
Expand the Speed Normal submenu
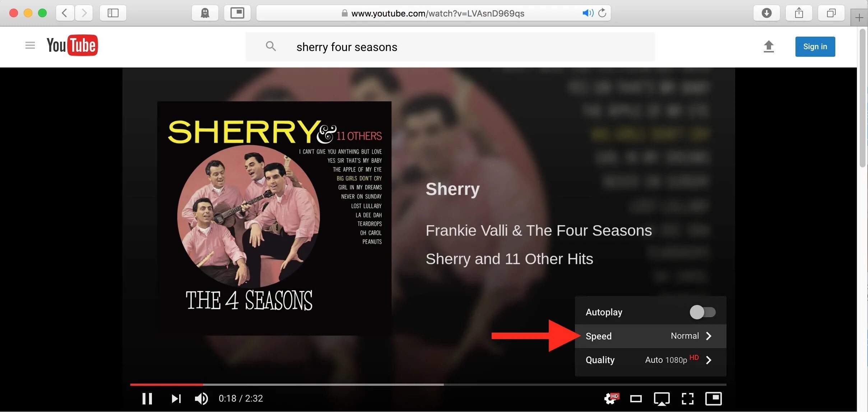[650, 336]
